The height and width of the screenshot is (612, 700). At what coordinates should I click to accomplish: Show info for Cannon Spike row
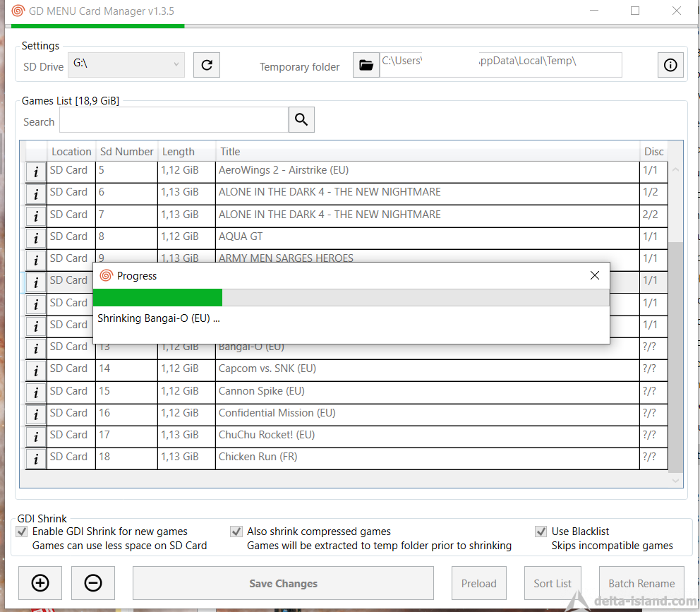36,392
